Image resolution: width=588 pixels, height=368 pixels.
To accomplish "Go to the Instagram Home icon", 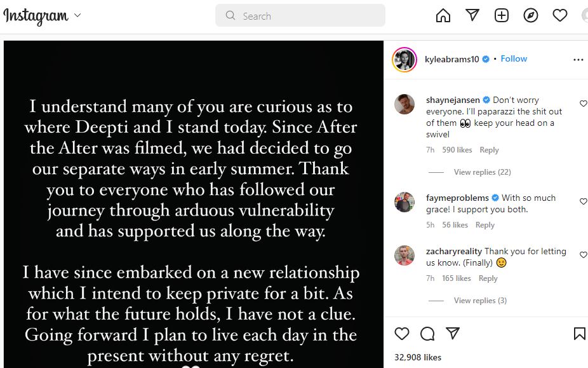I will click(x=443, y=15).
